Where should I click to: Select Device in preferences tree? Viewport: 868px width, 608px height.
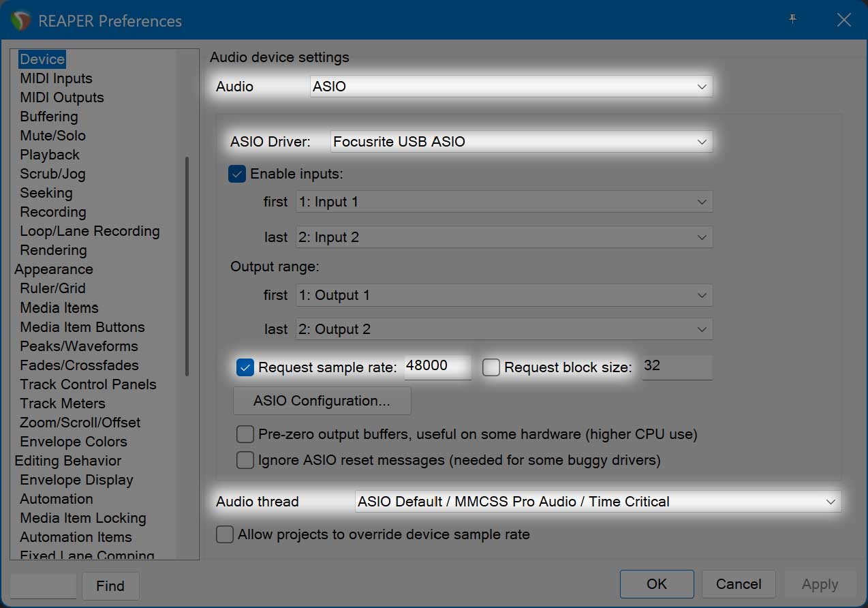(42, 59)
